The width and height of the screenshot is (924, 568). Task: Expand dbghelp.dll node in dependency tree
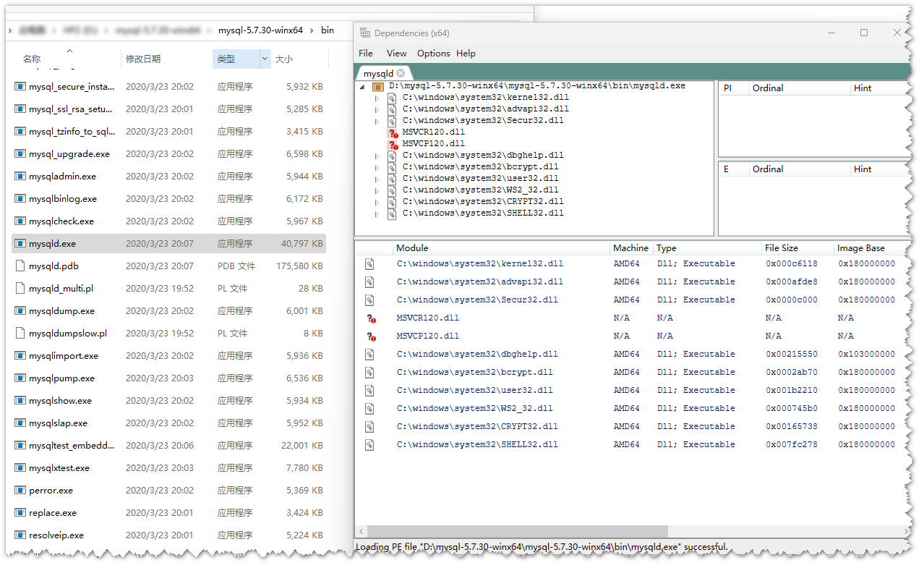[377, 156]
